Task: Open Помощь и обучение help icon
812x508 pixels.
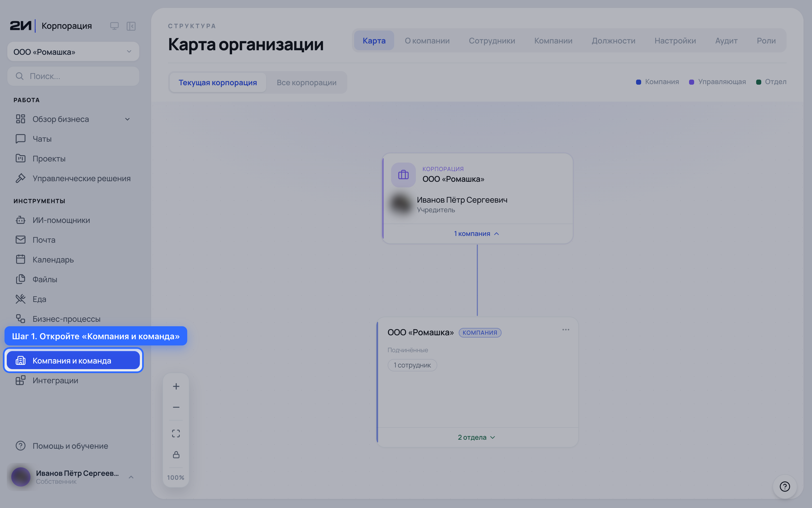Action: click(x=21, y=446)
